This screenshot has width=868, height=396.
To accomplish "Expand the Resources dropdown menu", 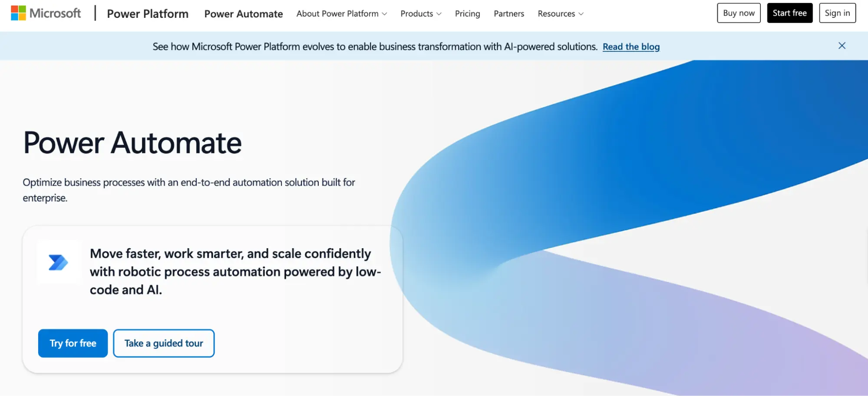I will [x=561, y=13].
